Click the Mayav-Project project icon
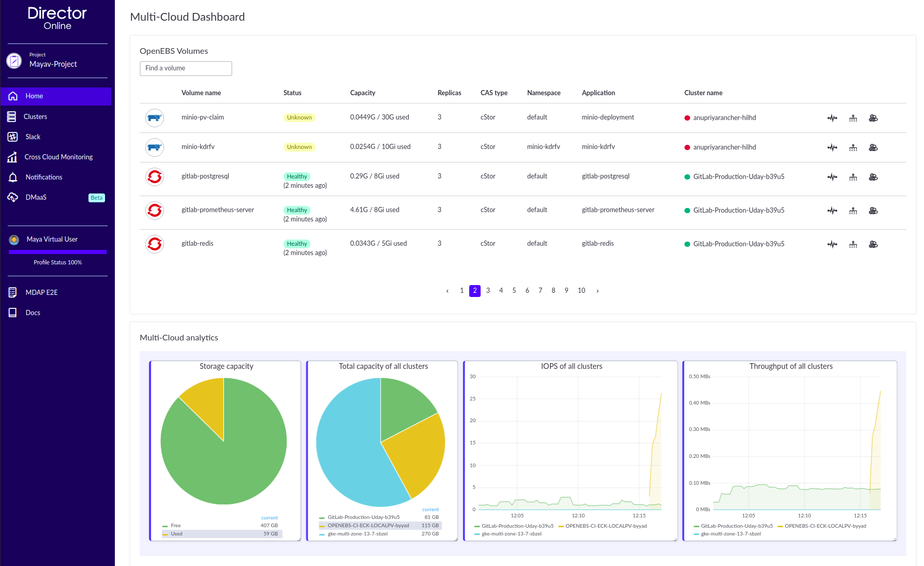 14,61
